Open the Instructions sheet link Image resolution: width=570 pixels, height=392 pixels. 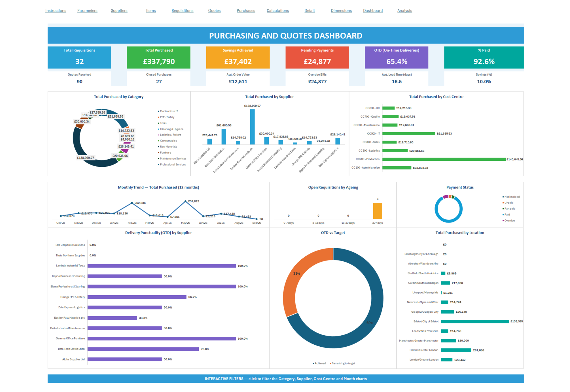click(x=56, y=10)
